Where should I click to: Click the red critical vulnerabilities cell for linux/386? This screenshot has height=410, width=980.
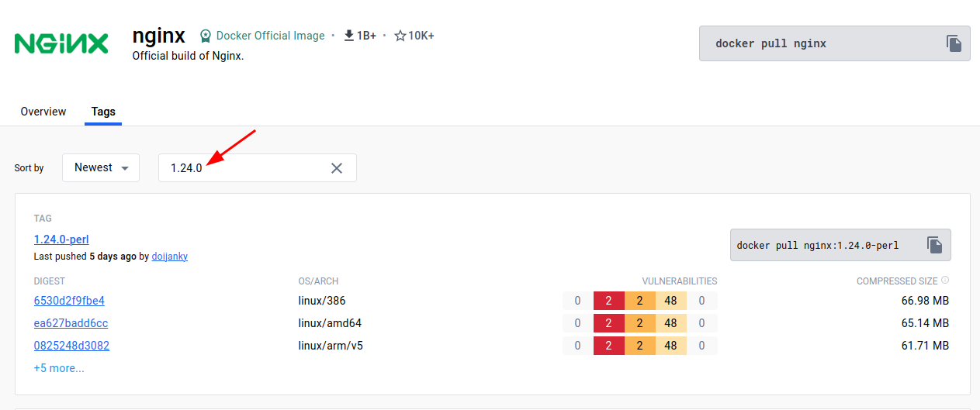pos(609,301)
